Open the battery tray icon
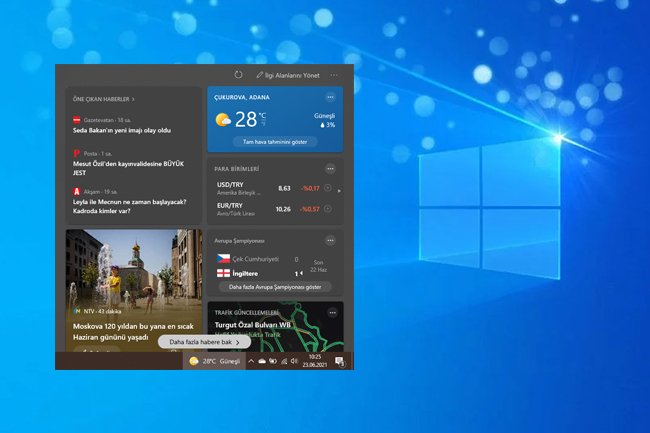 (273, 361)
